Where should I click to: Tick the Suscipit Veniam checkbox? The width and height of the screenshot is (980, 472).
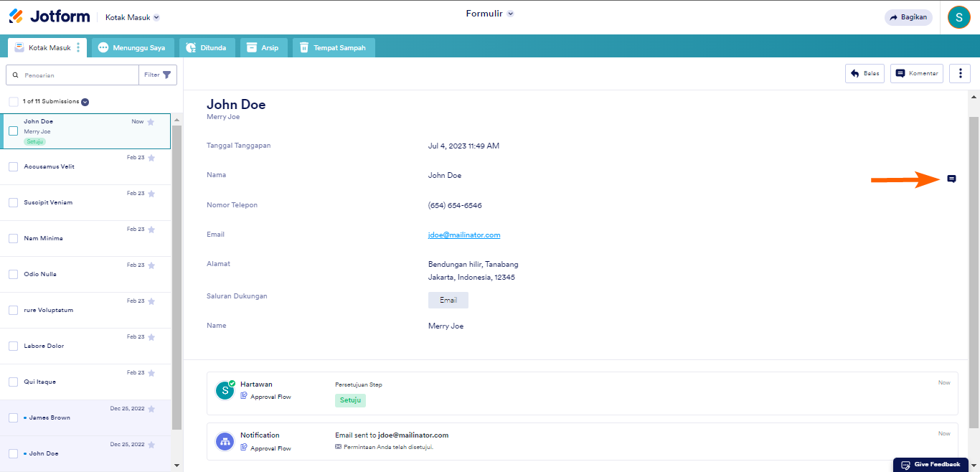click(13, 202)
